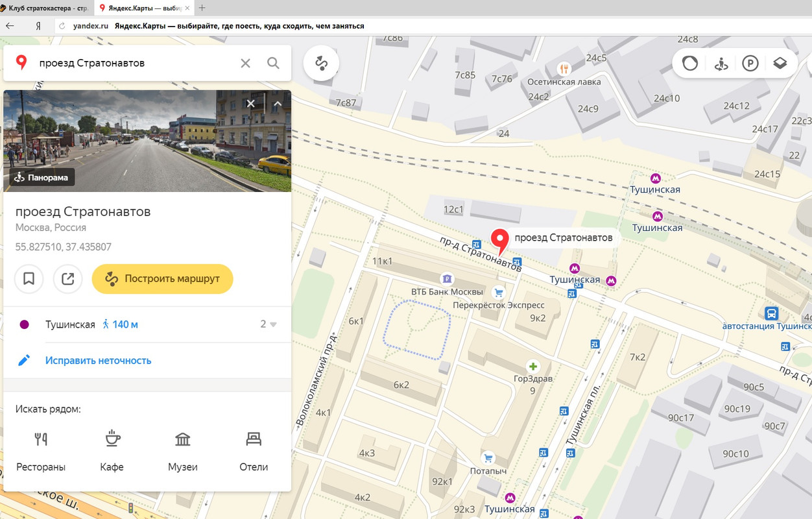
Task: Toggle the traffic layer icon
Action: (x=690, y=64)
